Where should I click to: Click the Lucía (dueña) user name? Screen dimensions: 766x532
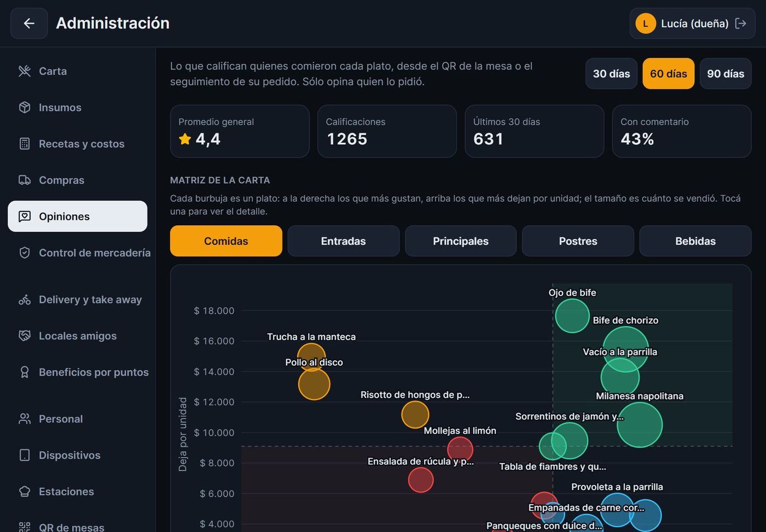click(695, 24)
